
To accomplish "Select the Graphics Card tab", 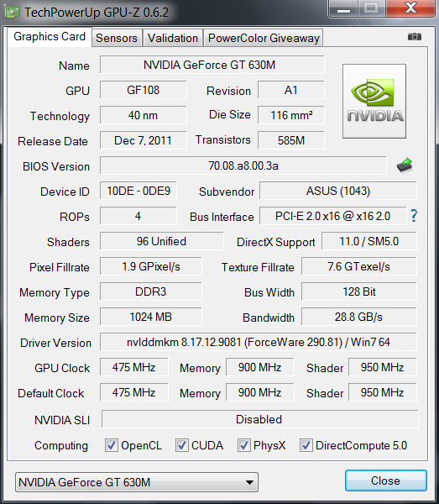I will tap(50, 37).
